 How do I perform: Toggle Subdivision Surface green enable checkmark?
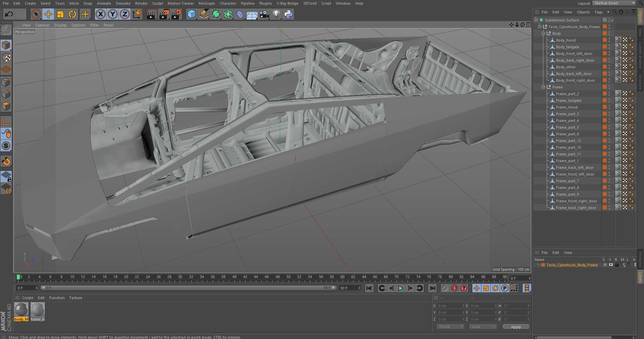pyautogui.click(x=612, y=20)
